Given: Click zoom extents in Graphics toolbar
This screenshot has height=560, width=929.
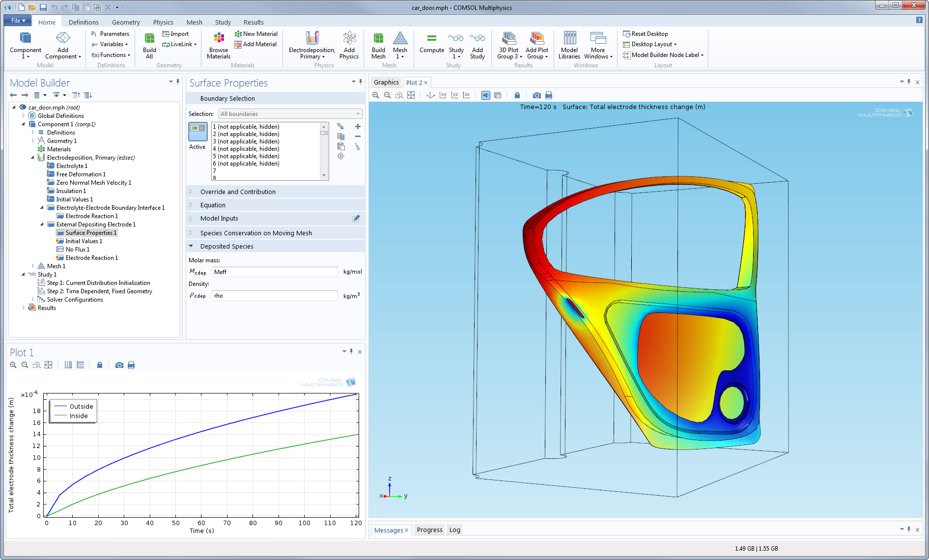Looking at the screenshot, I should coord(411,95).
